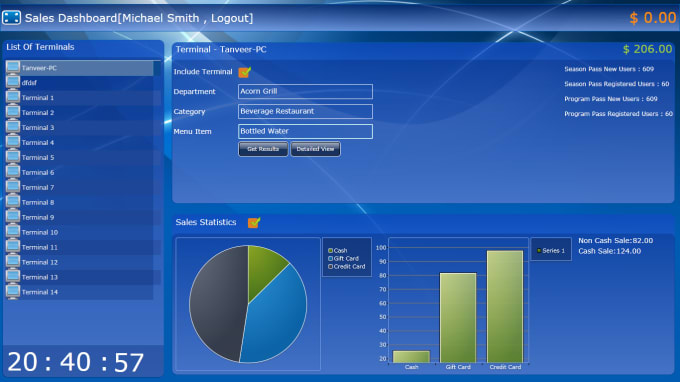Screen dimensions: 680x382
Task: Click the Series 1 legend marker
Action: pos(539,251)
